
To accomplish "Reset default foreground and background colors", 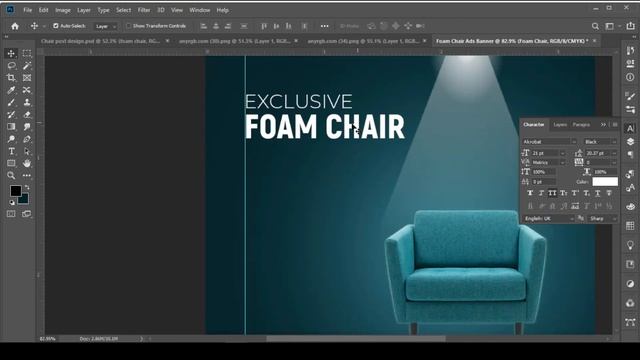I will point(12,202).
